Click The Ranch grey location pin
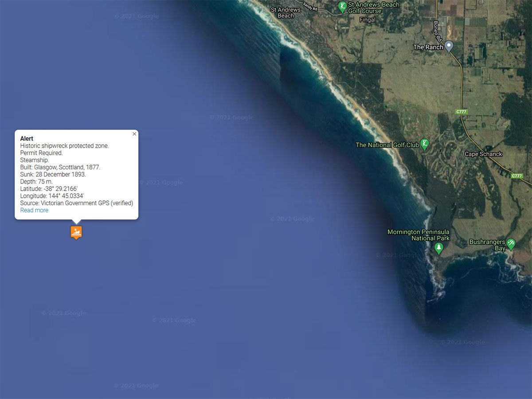This screenshot has width=532, height=399. click(x=449, y=46)
